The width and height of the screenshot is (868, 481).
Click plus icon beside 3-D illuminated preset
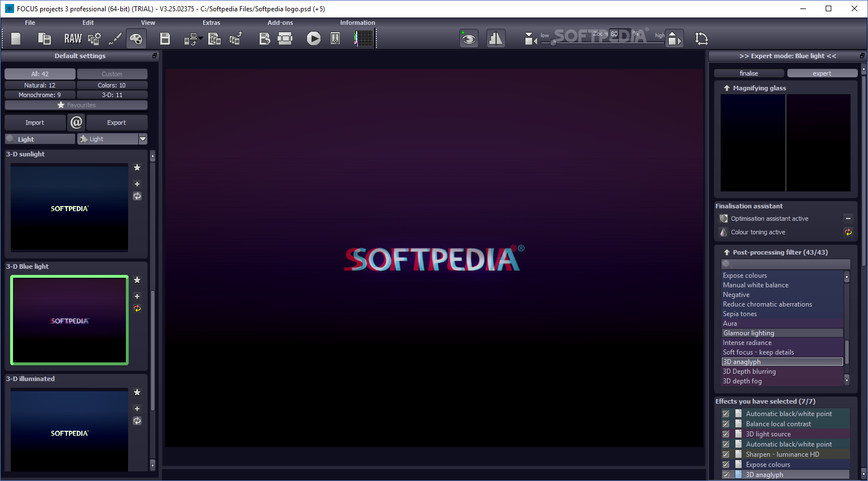pos(137,409)
